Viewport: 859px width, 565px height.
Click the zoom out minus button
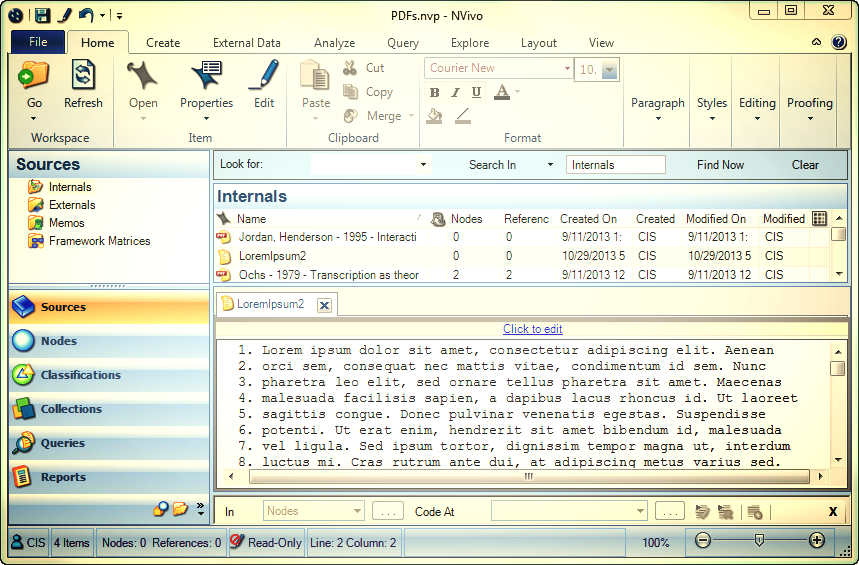703,541
